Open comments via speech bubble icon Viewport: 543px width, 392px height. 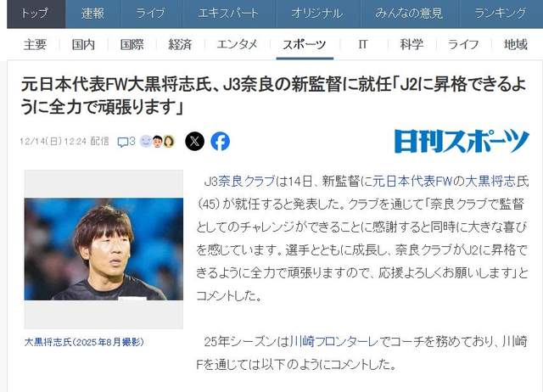126,142
